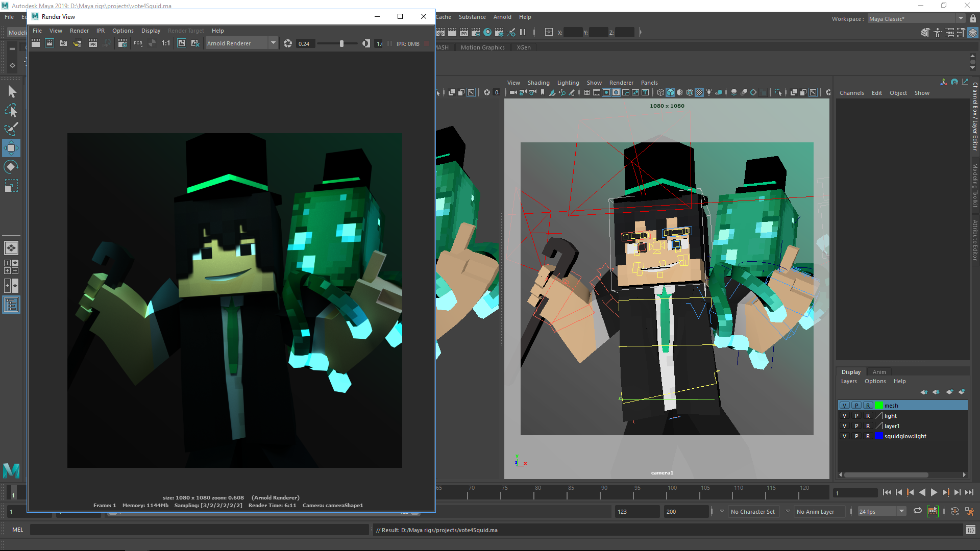Screen dimensions: 980x551
Task: Expand the 24 fps frame rate dropdown
Action: pyautogui.click(x=901, y=511)
